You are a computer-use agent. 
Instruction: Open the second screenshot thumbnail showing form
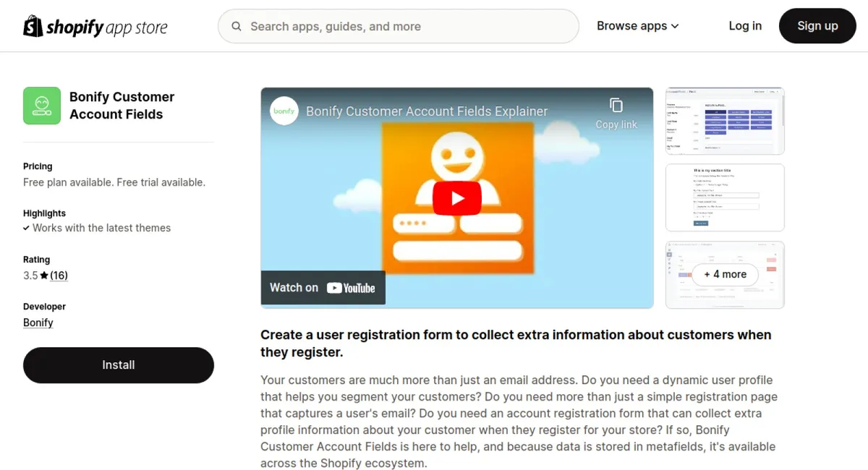(x=725, y=198)
